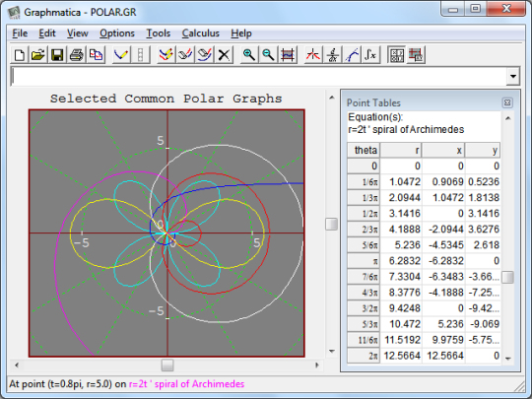Viewport: 532px width, 399px height.
Task: Open the Calculus menu
Action: (201, 33)
